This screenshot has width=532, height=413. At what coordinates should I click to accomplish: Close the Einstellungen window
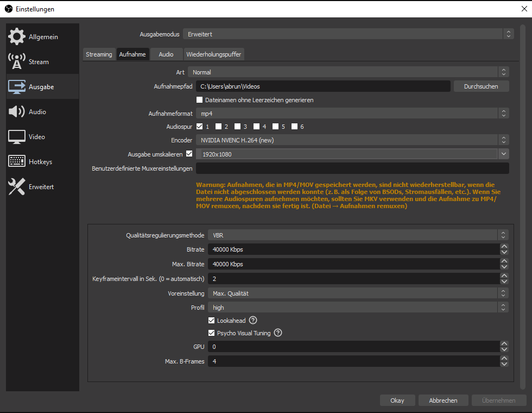coord(524,9)
